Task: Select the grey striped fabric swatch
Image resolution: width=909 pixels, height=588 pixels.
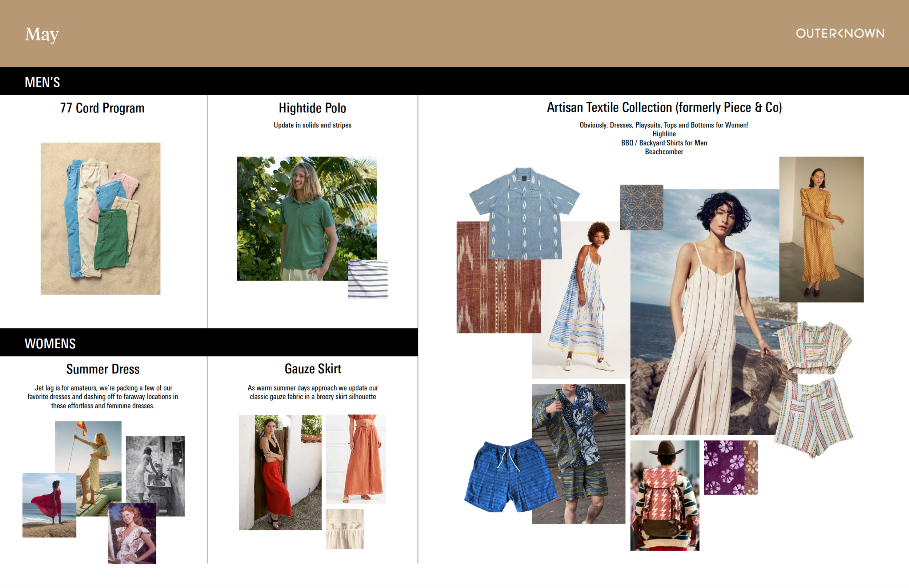Action: click(368, 279)
